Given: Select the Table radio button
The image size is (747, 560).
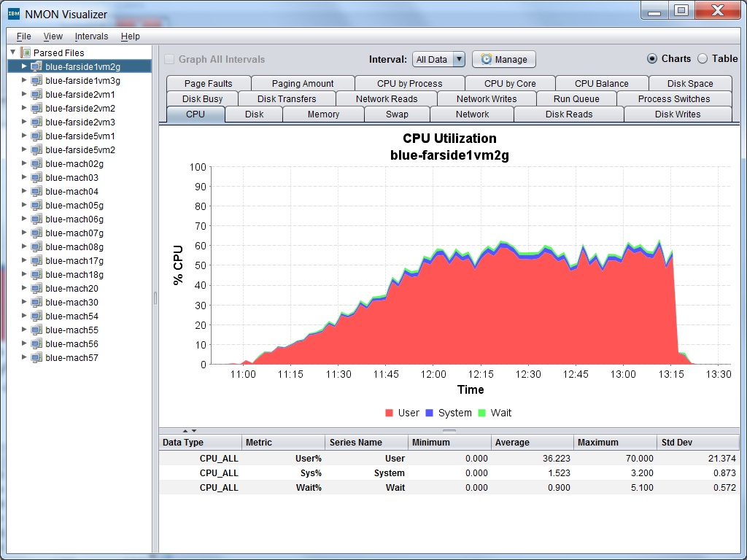Looking at the screenshot, I should [703, 59].
